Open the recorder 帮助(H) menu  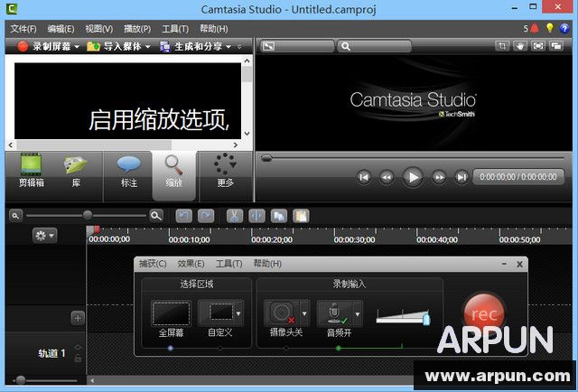267,264
